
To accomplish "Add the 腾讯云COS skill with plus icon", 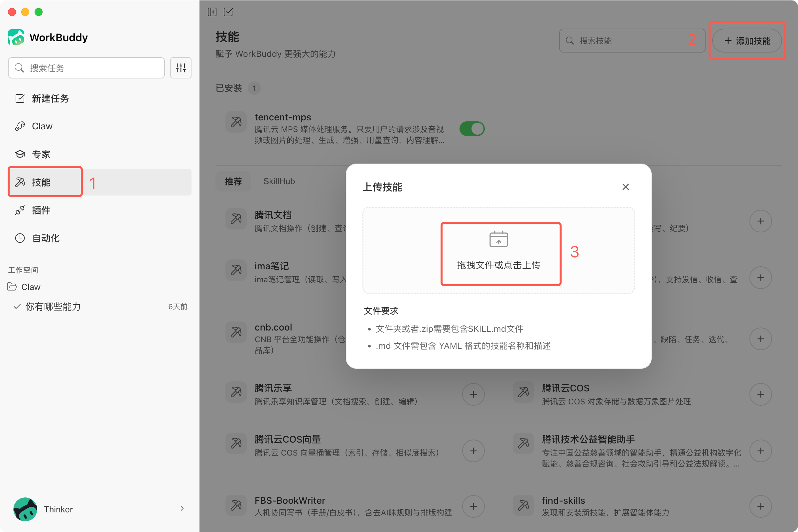I will [761, 394].
